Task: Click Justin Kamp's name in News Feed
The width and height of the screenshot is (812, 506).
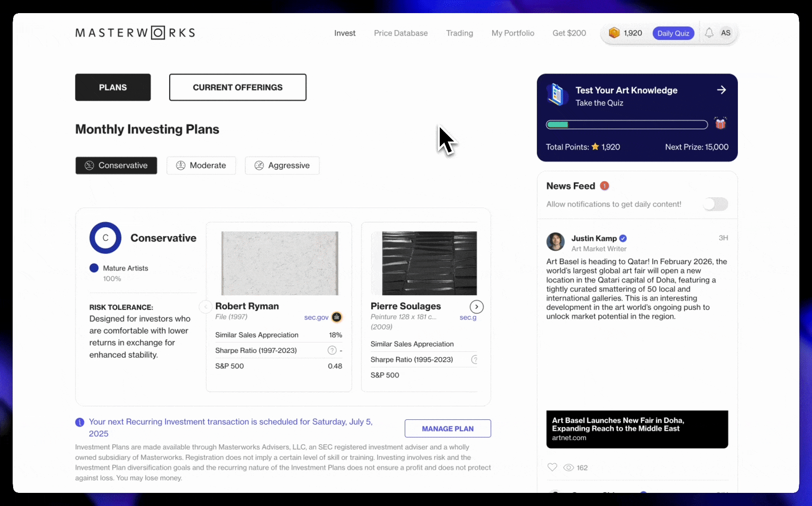Action: [594, 238]
